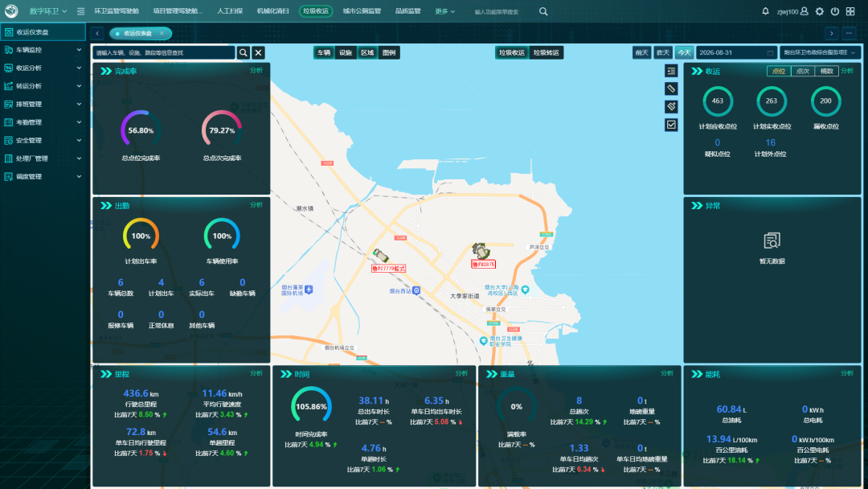Select the 机械化清扫 top menu
This screenshot has width=868, height=489.
point(273,11)
